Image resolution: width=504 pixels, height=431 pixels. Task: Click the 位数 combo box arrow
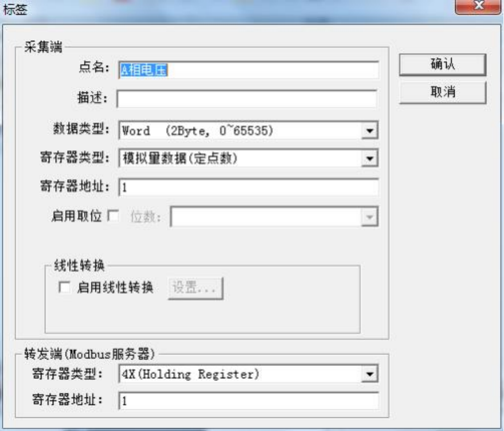click(x=369, y=217)
